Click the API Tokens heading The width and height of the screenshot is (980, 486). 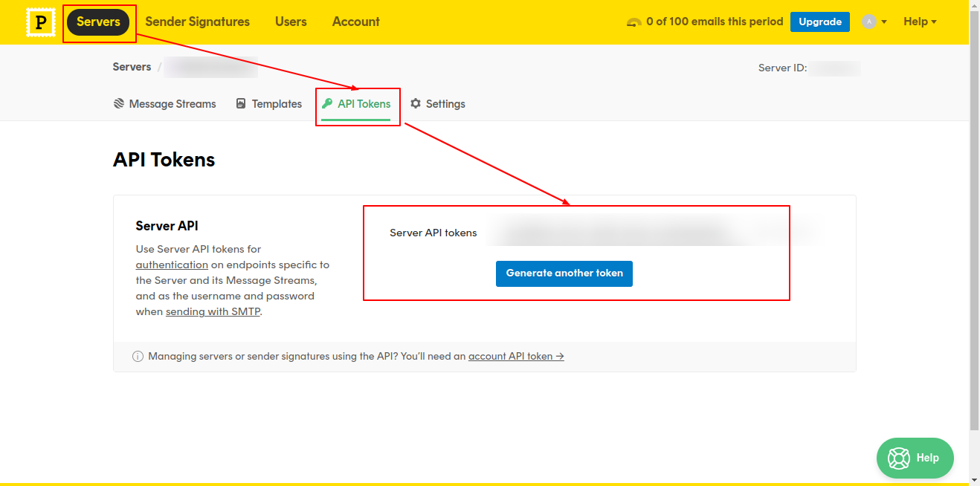164,160
